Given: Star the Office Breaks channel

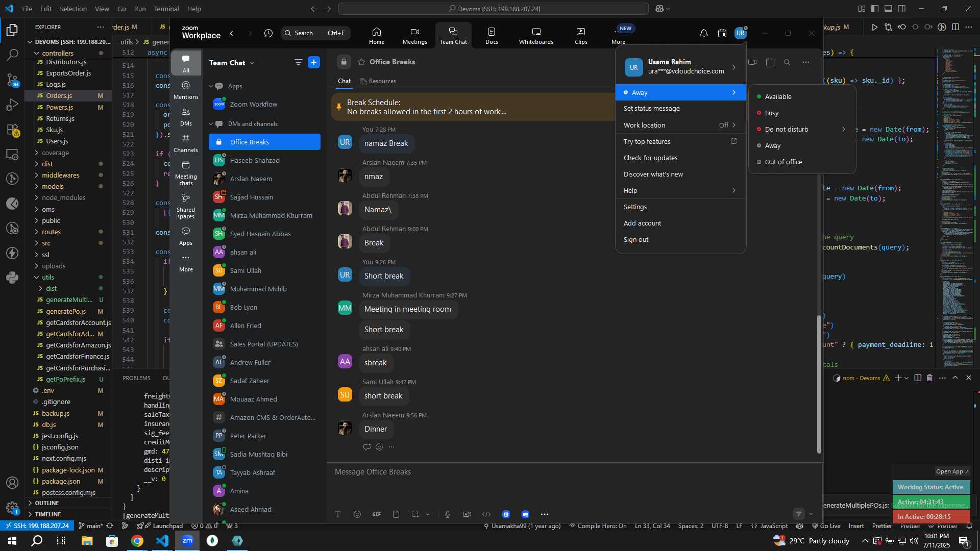Looking at the screenshot, I should coord(361,62).
